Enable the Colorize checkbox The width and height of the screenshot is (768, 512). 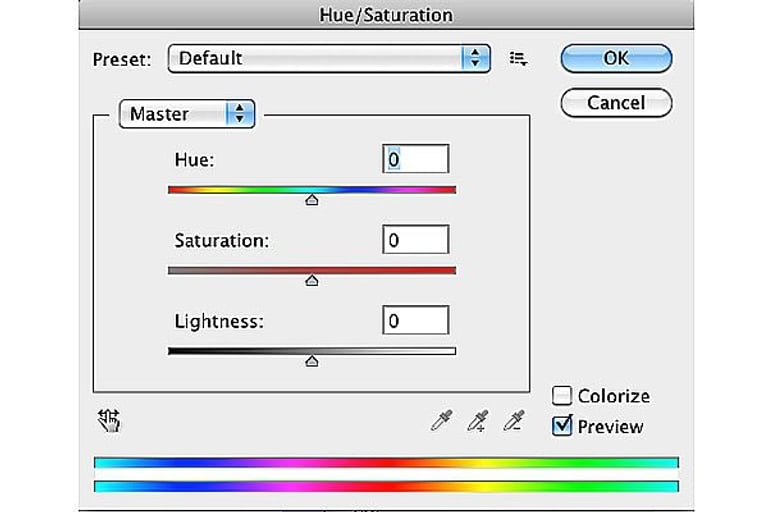click(x=562, y=395)
